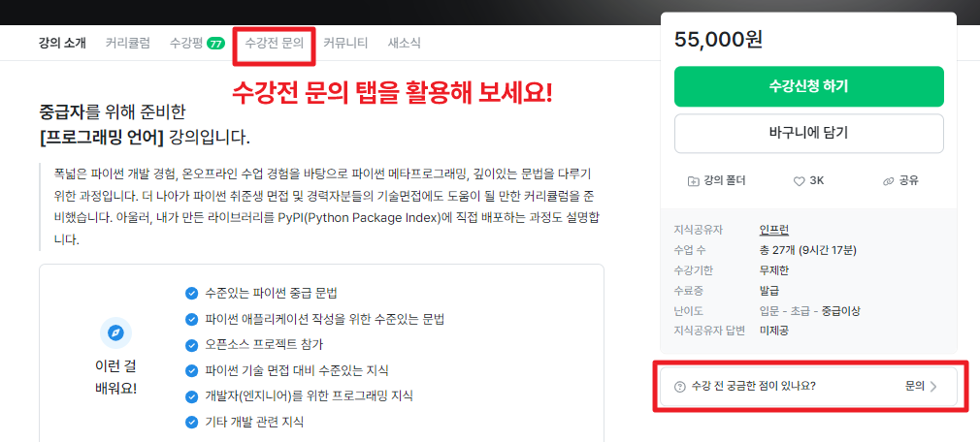Click the check icon beside 기타 개발 관련 지식
This screenshot has height=442, width=980.
(192, 422)
